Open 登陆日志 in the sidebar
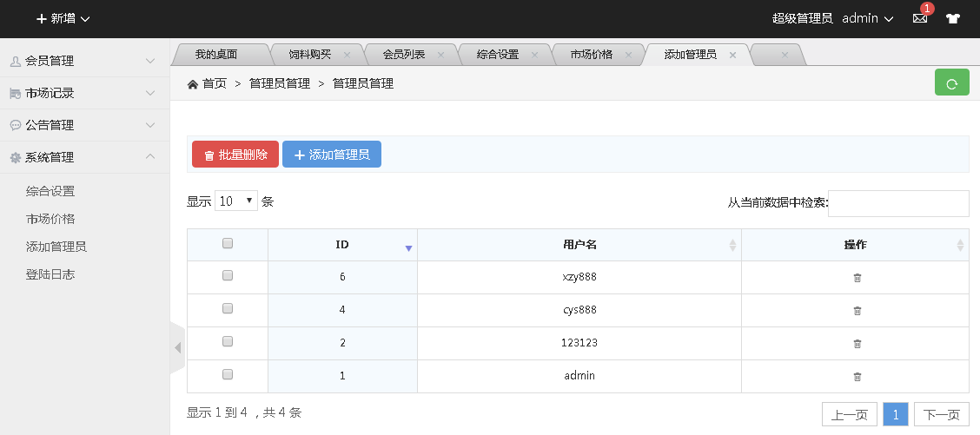 point(50,274)
